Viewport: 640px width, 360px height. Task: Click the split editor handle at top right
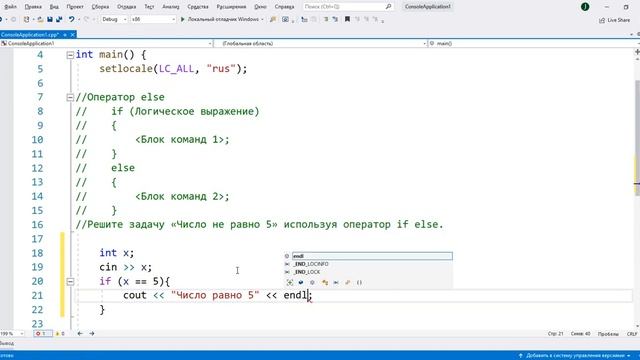637,52
